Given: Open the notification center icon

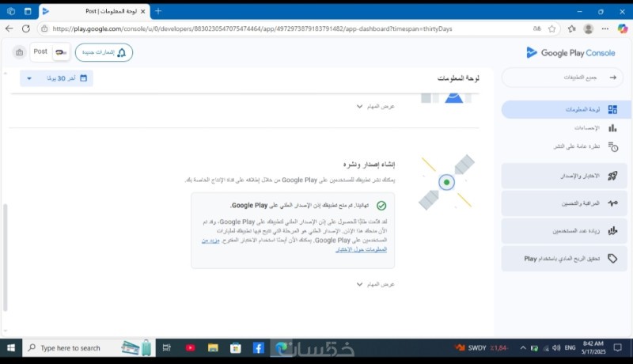Looking at the screenshot, I should point(617,348).
